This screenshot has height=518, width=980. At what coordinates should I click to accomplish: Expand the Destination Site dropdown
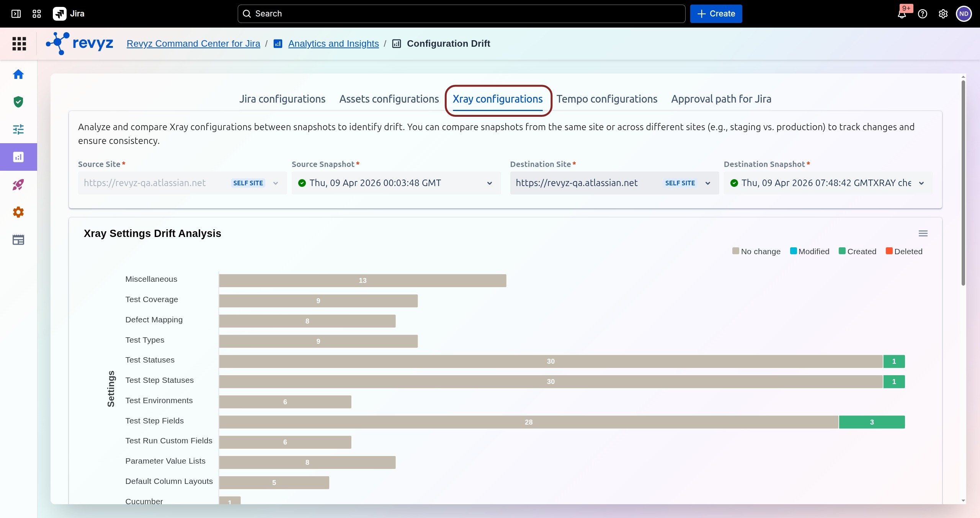coord(708,183)
